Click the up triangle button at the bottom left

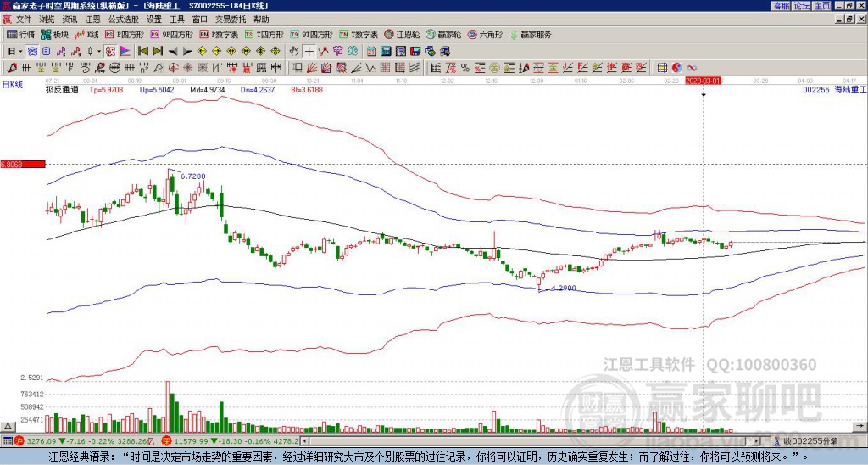pos(8,426)
